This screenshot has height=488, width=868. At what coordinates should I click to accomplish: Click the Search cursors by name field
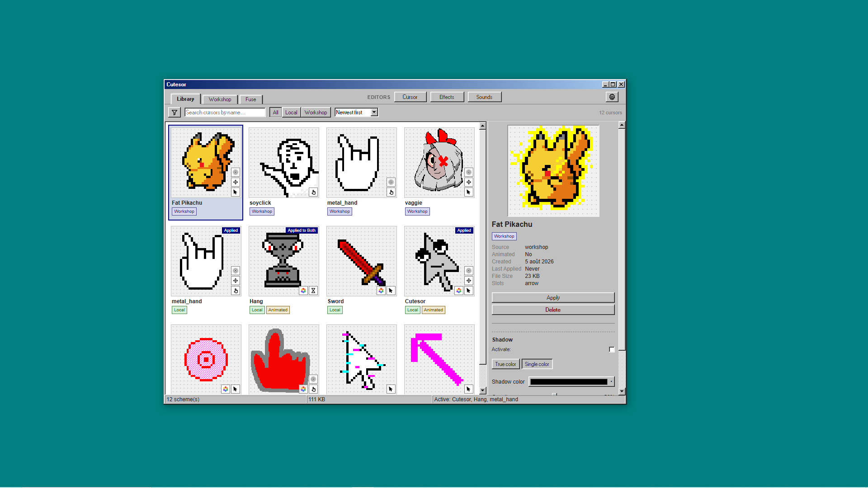[x=225, y=113]
